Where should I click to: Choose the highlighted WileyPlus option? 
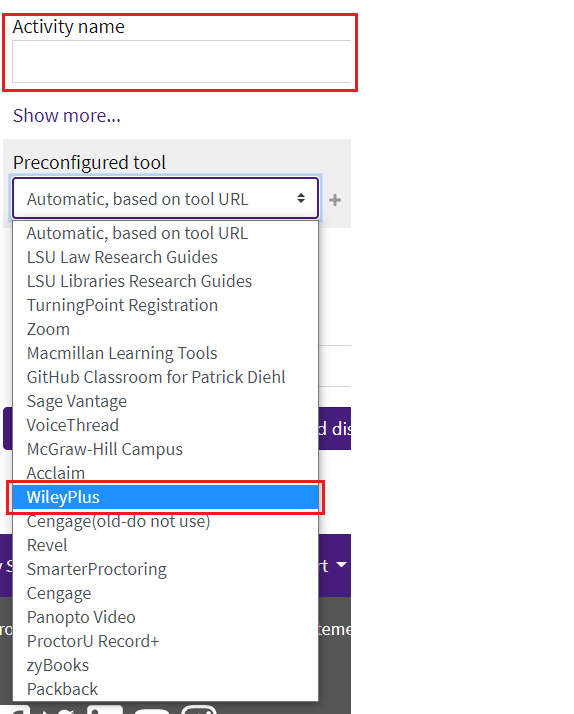point(165,497)
